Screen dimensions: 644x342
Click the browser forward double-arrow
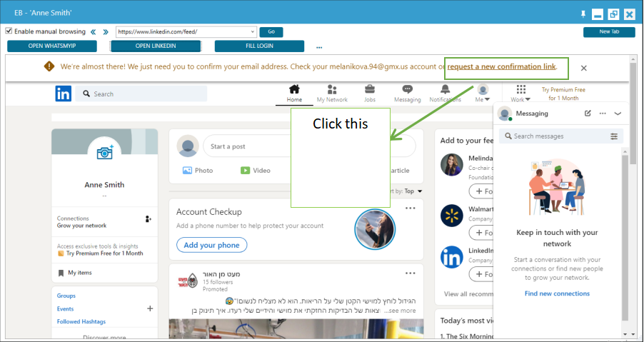[x=106, y=32]
